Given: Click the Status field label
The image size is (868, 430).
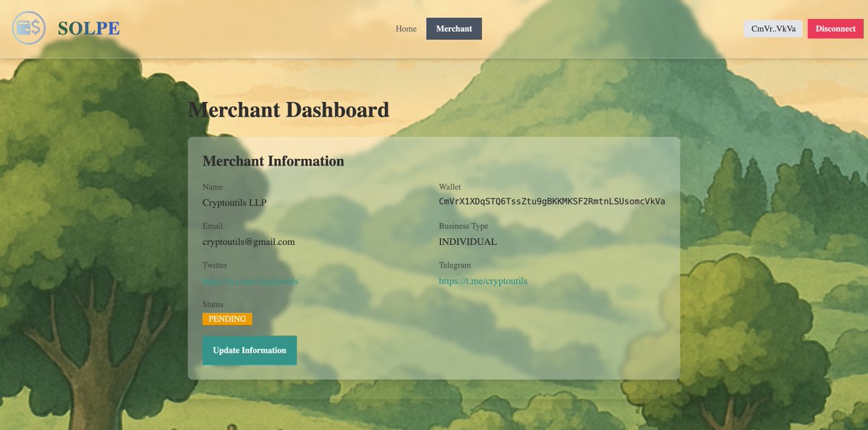Looking at the screenshot, I should tap(213, 304).
